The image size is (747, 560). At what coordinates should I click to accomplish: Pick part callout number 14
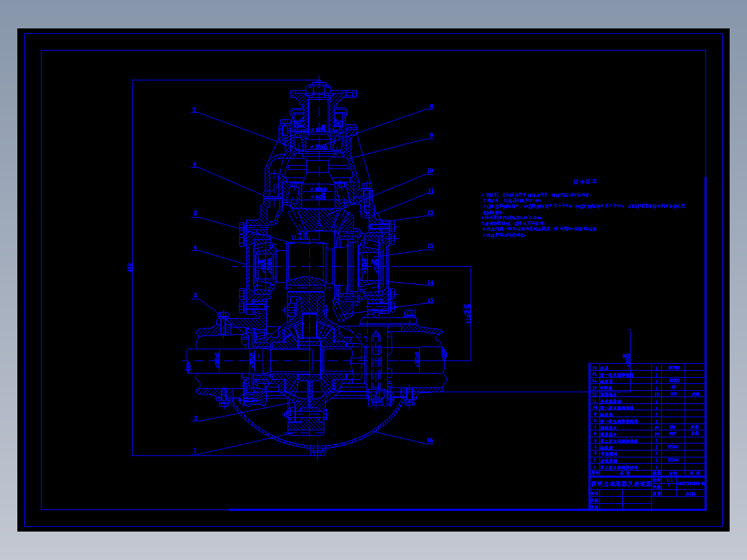pos(431,283)
